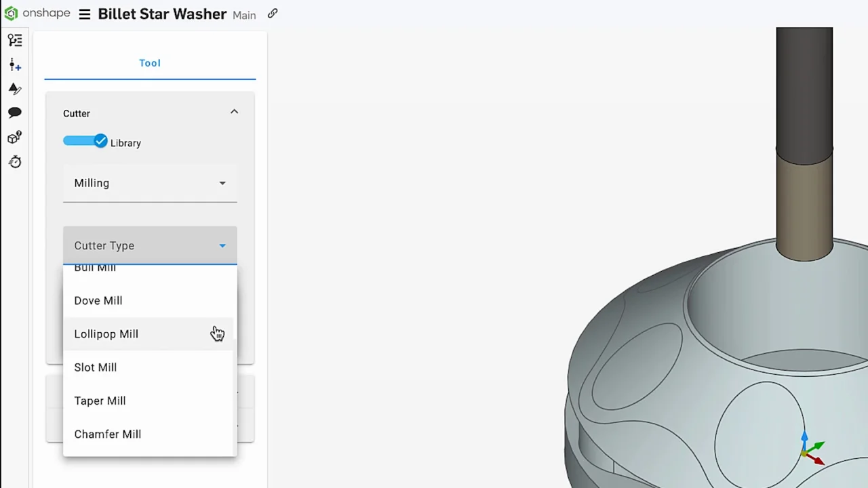Collapse the Cutter section chevron

tap(234, 112)
